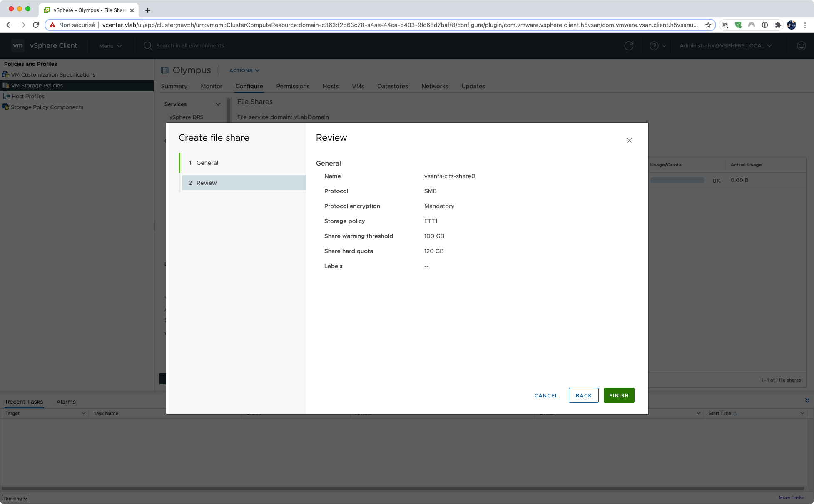Click the feedback smiley icon
Image resolution: width=814 pixels, height=504 pixels.
pyautogui.click(x=801, y=46)
